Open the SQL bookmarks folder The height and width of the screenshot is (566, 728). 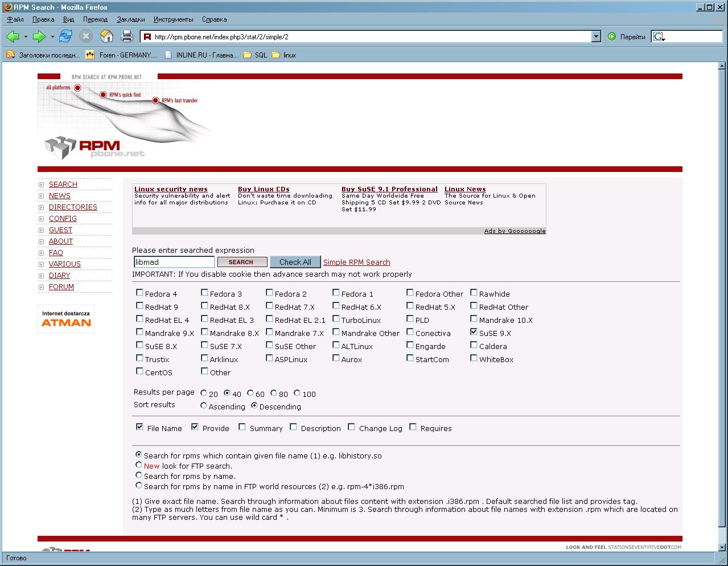pos(255,55)
